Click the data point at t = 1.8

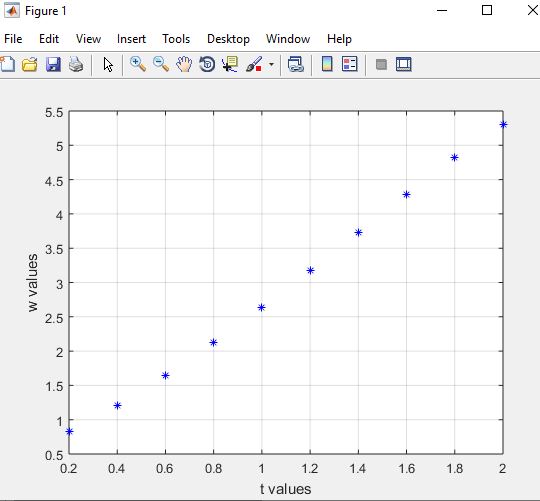click(454, 158)
